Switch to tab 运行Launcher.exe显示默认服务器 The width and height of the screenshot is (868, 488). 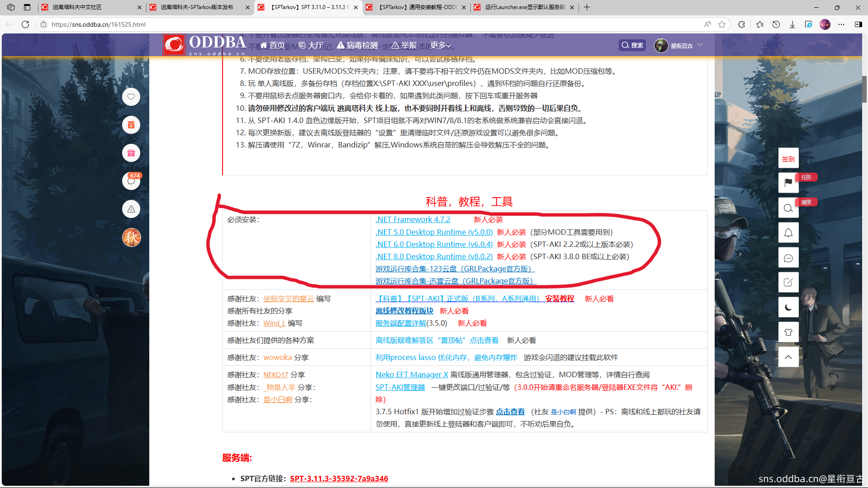tap(524, 7)
